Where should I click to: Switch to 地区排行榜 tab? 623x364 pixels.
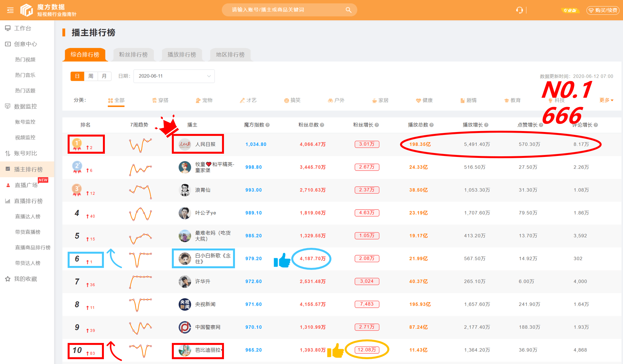point(230,55)
